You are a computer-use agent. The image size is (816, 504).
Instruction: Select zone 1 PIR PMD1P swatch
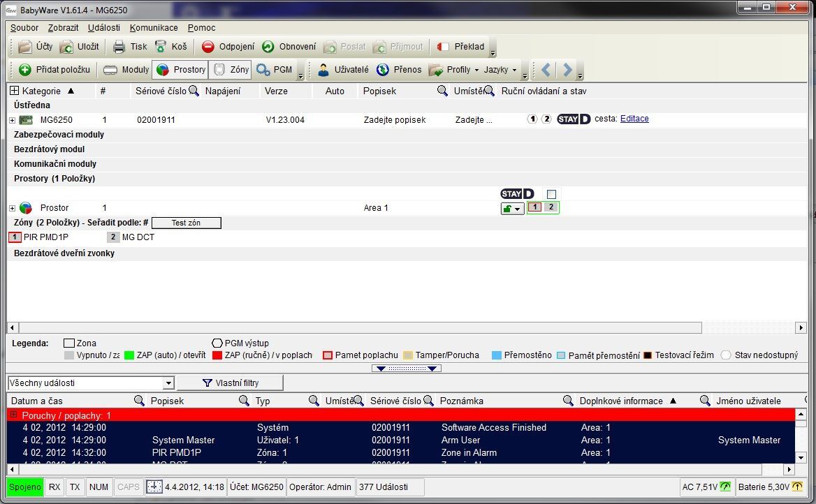[x=15, y=237]
